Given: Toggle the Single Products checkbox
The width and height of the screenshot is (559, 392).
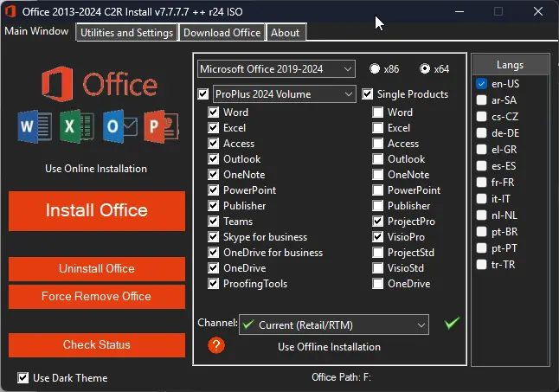Looking at the screenshot, I should (x=367, y=94).
